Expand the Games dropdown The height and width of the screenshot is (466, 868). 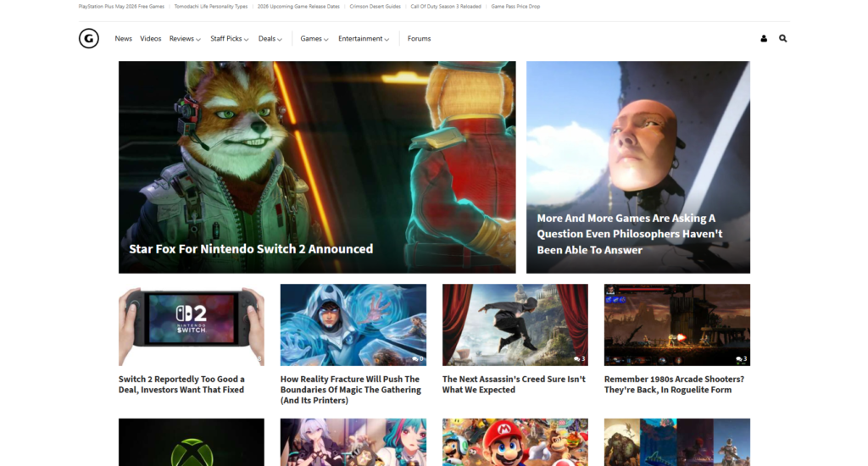(314, 39)
